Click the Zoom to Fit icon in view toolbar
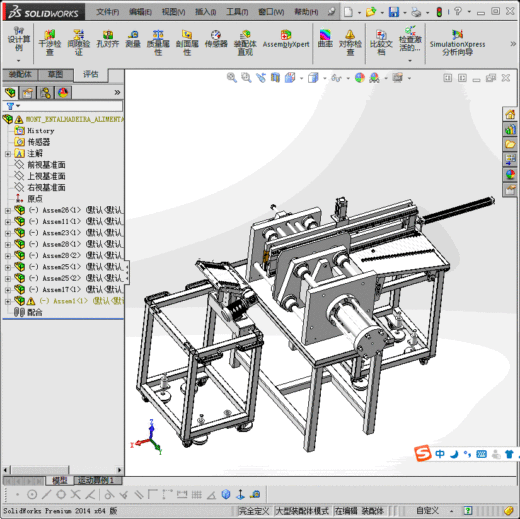520x519 pixels. (x=232, y=78)
